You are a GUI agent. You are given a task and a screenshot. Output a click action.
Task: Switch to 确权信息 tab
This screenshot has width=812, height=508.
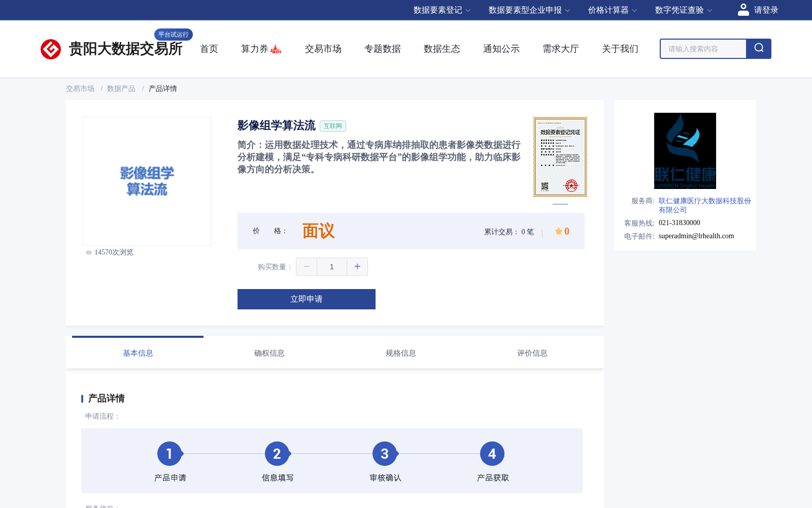(x=269, y=353)
